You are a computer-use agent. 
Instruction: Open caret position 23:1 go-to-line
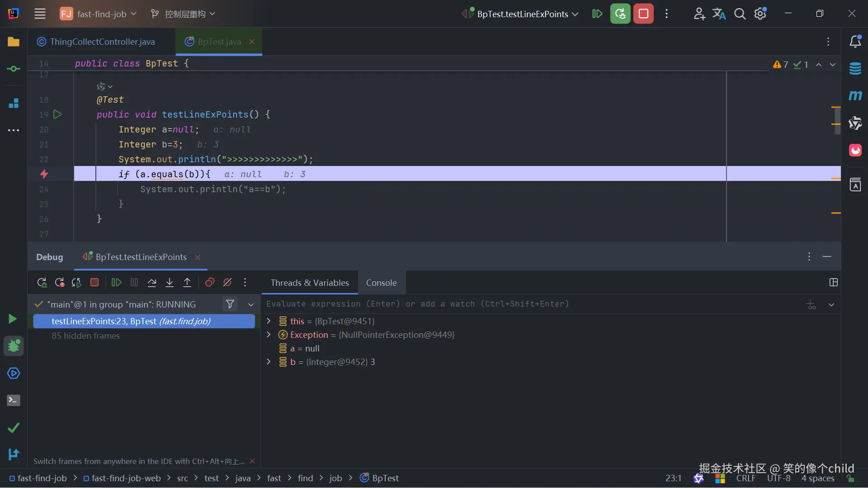(x=673, y=479)
